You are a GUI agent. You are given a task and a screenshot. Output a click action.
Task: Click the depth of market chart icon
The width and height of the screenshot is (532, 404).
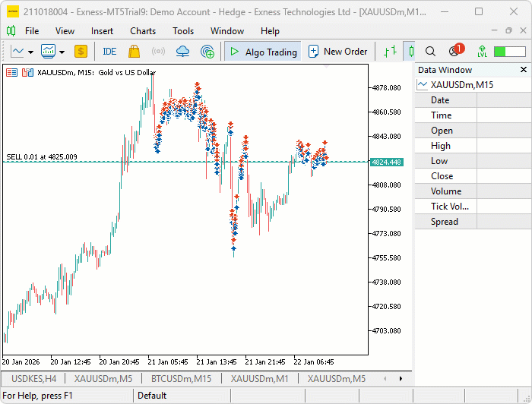(x=27, y=73)
